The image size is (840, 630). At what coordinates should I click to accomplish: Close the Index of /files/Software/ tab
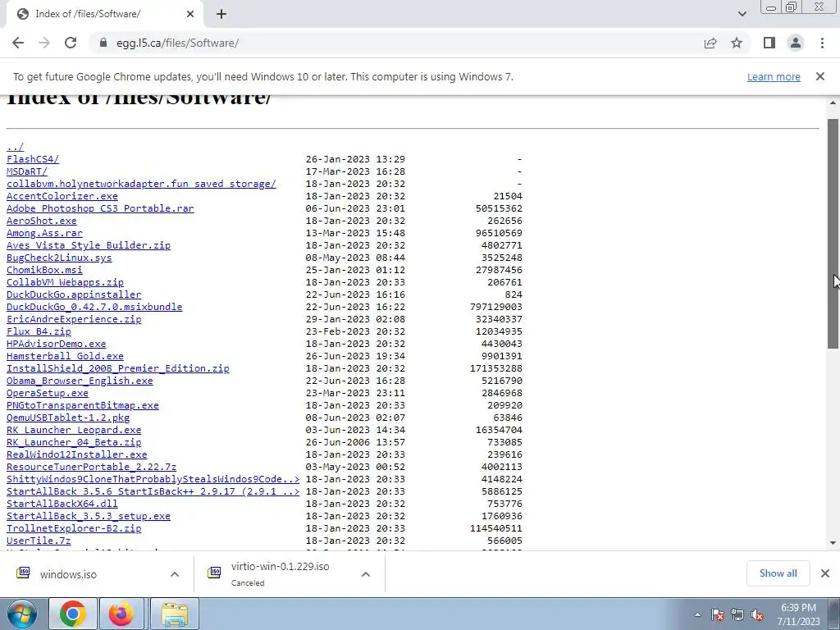[190, 15]
